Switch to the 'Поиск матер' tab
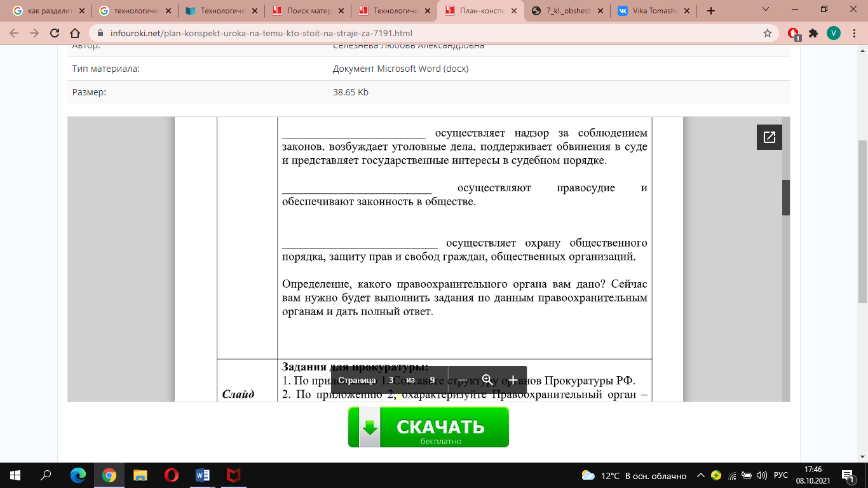 pos(308,11)
